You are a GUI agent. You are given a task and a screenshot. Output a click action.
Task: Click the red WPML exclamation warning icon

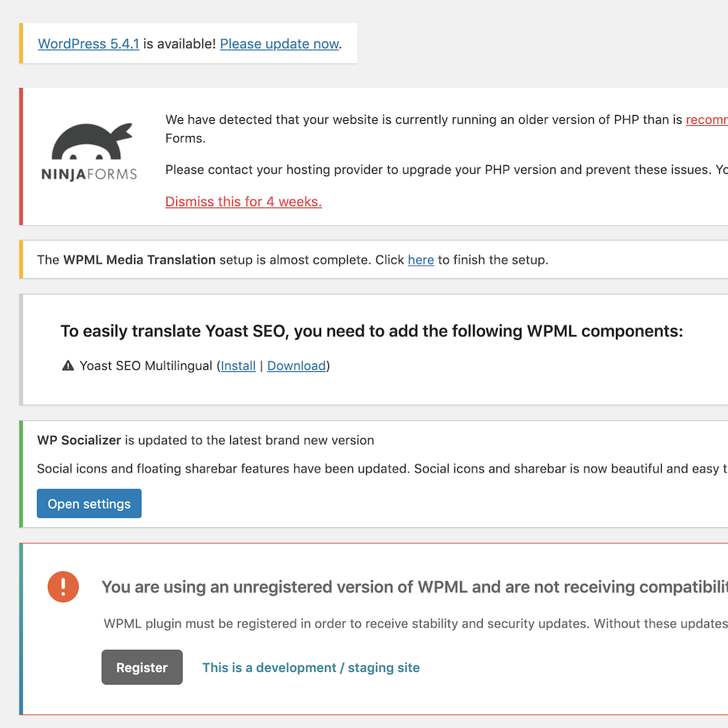point(63,587)
